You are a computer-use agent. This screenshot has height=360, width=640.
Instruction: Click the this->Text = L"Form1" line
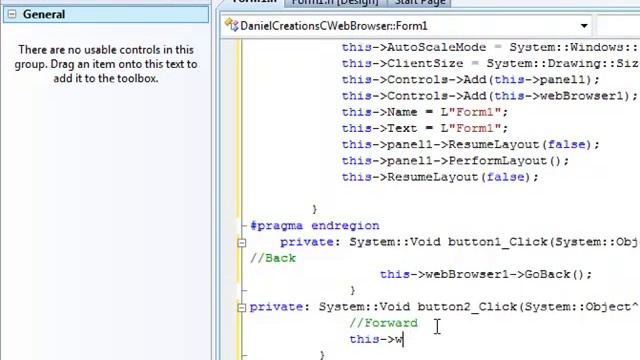(x=425, y=129)
